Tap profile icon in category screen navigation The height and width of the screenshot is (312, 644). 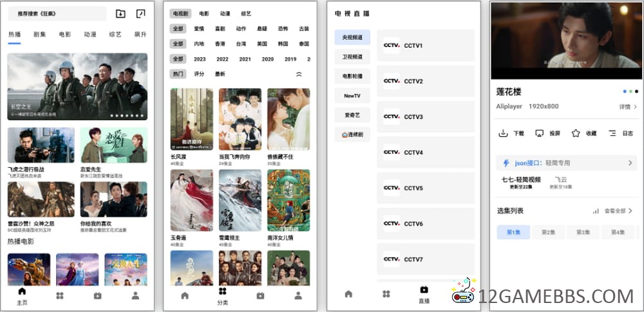298,295
